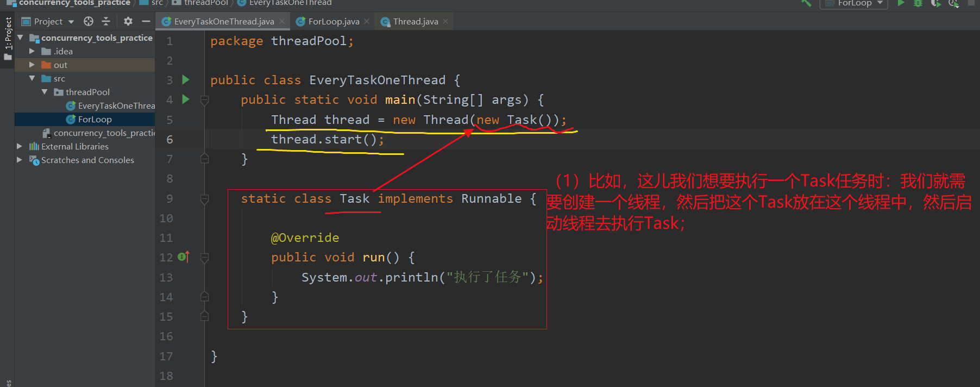Click the word Runnable in the editor

coord(491,198)
